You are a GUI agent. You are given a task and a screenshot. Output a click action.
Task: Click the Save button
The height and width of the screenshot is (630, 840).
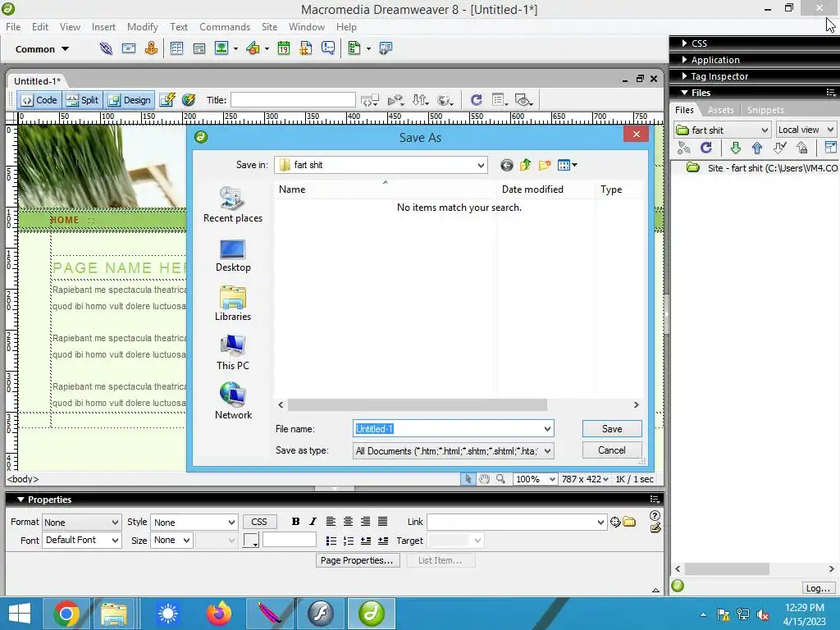[x=612, y=428]
